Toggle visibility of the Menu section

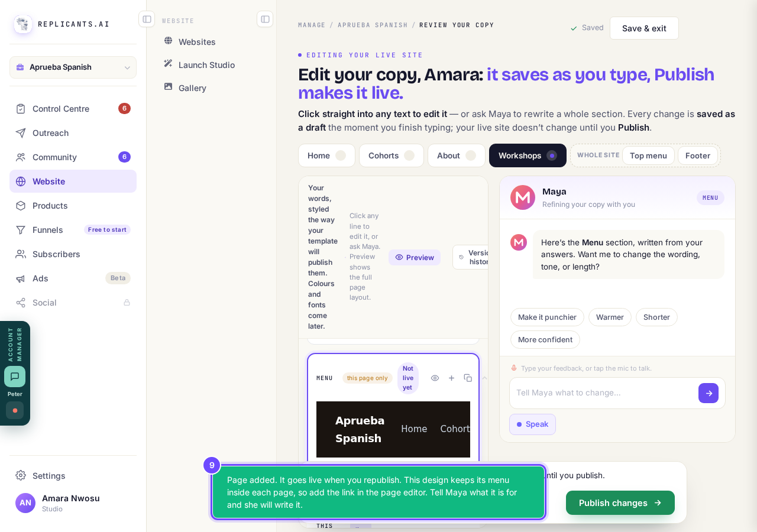pos(435,378)
